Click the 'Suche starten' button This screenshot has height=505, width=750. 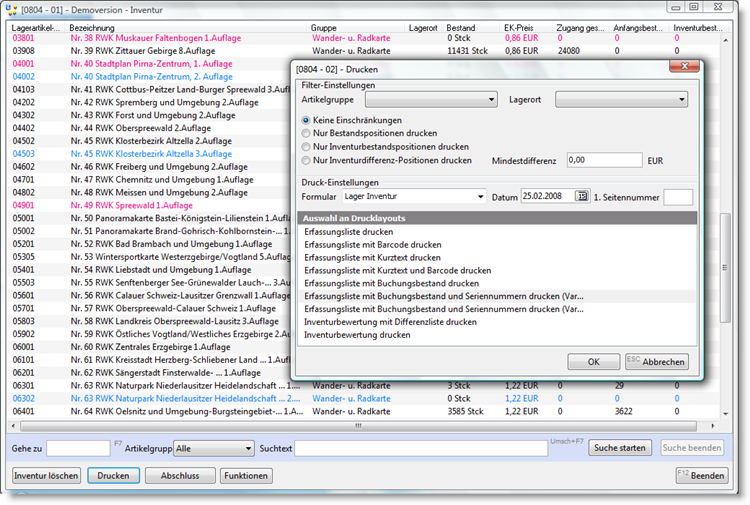[x=620, y=448]
